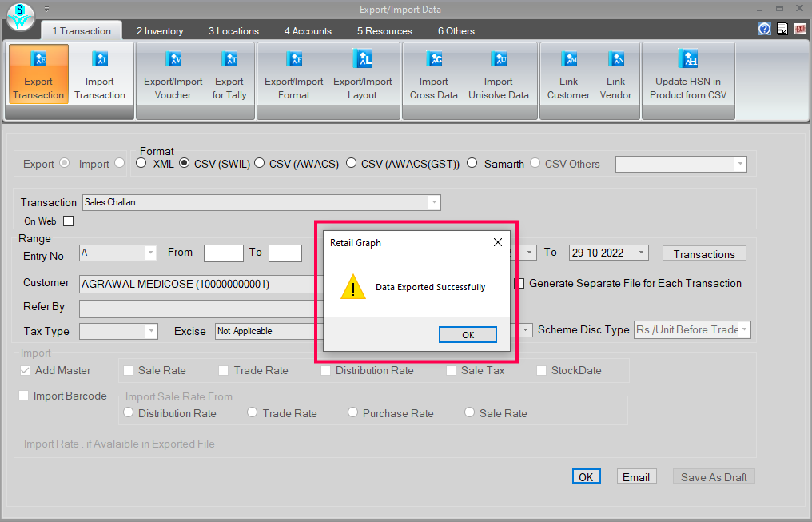Click Update HSN in Product from CSV
Image resolution: width=812 pixels, height=522 pixels.
pyautogui.click(x=688, y=74)
